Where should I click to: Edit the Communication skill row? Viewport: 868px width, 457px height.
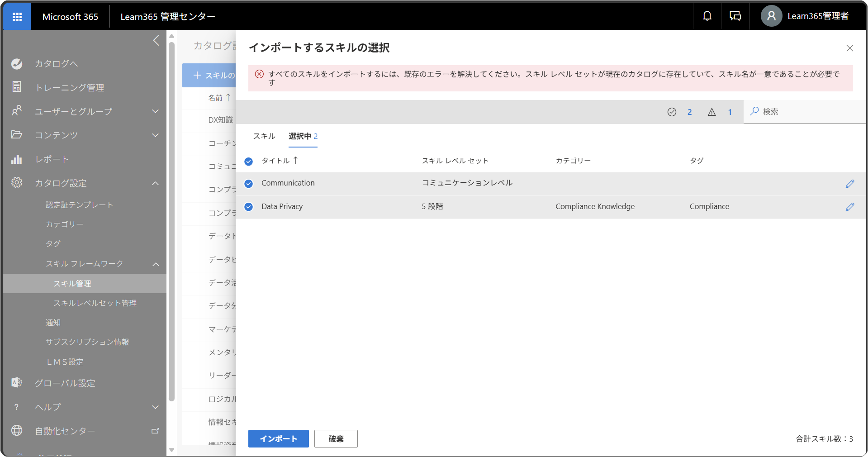coord(850,184)
